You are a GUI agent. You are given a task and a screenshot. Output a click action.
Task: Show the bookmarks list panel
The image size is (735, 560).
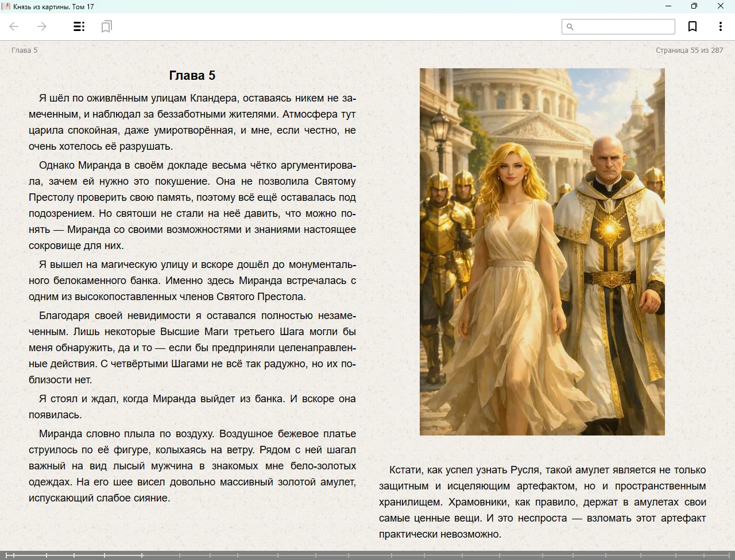point(106,26)
